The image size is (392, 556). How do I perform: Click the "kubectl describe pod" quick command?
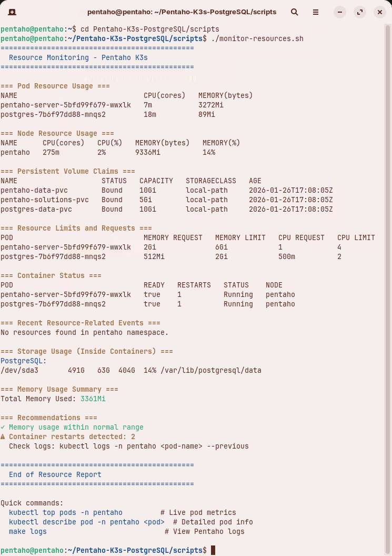coord(86,522)
